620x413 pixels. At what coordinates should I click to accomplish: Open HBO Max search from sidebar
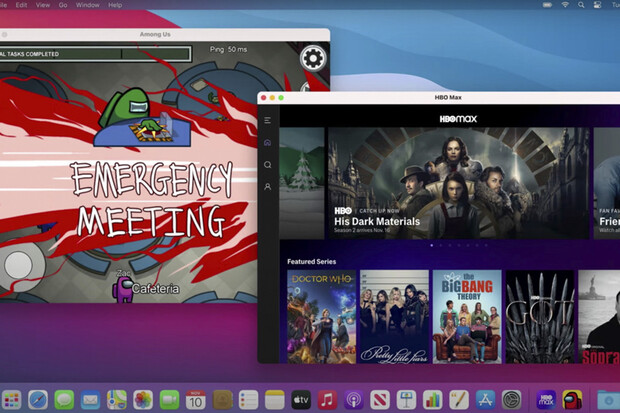pos(267,164)
